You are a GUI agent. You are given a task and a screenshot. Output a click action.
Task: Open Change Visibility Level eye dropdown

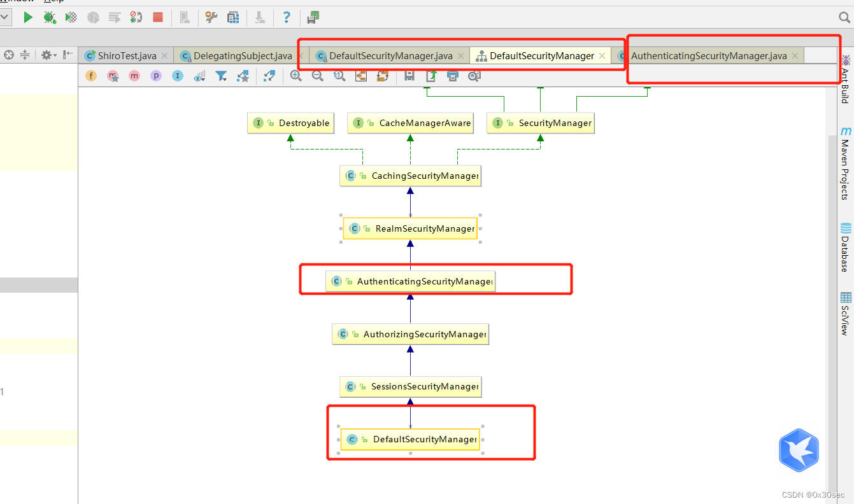(199, 76)
